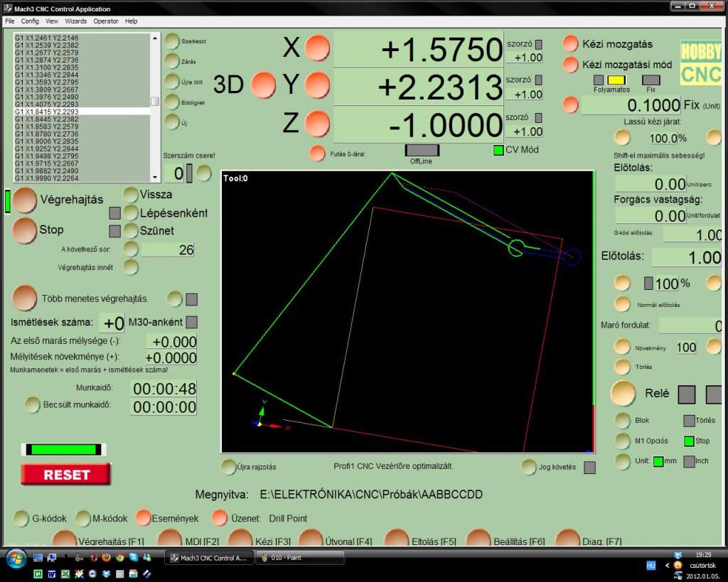Click the Lépésenként (single step) round button
This screenshot has height=582, width=728.
(x=131, y=212)
